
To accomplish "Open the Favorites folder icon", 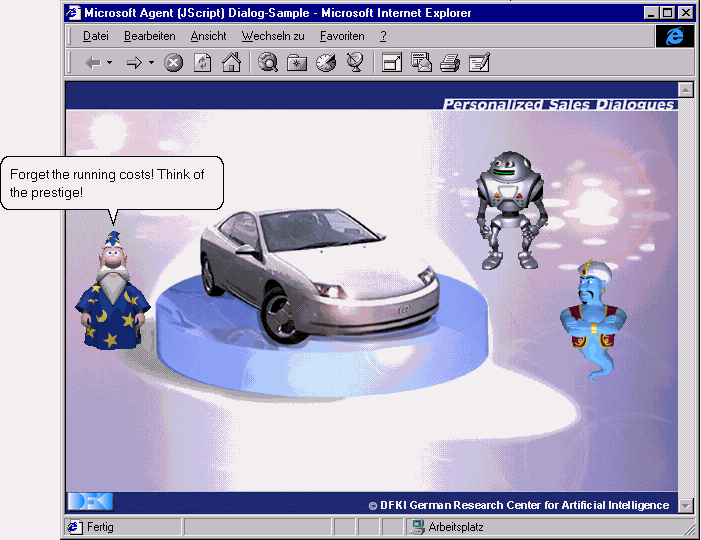I will coord(297,63).
